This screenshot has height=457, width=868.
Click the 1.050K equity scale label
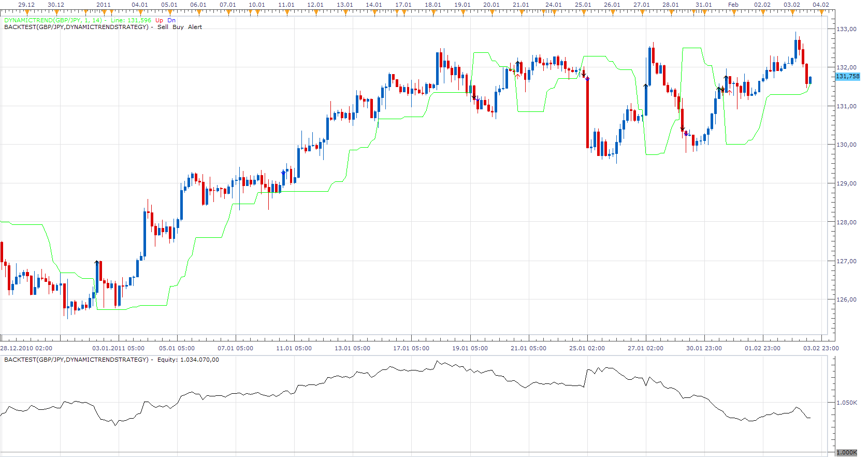click(x=847, y=403)
